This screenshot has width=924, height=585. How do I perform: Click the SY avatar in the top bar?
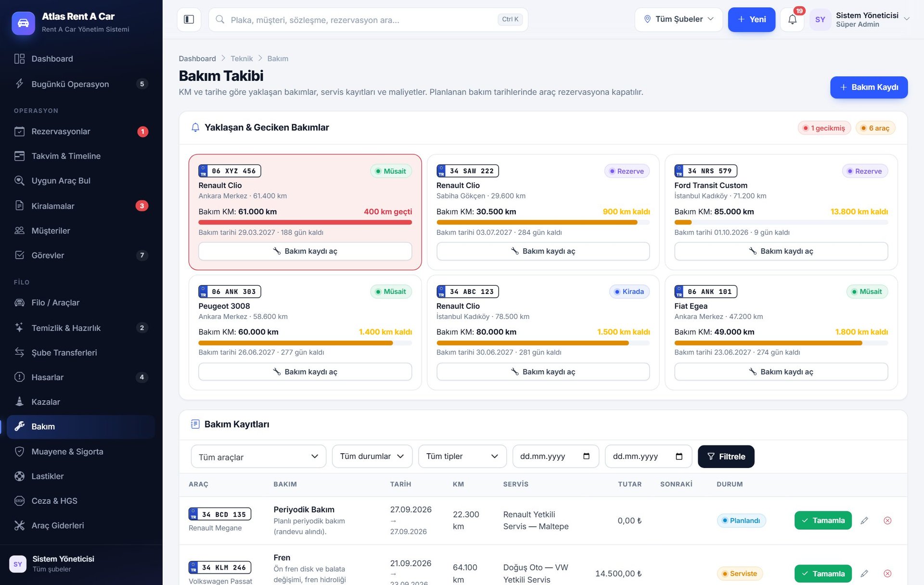[820, 20]
